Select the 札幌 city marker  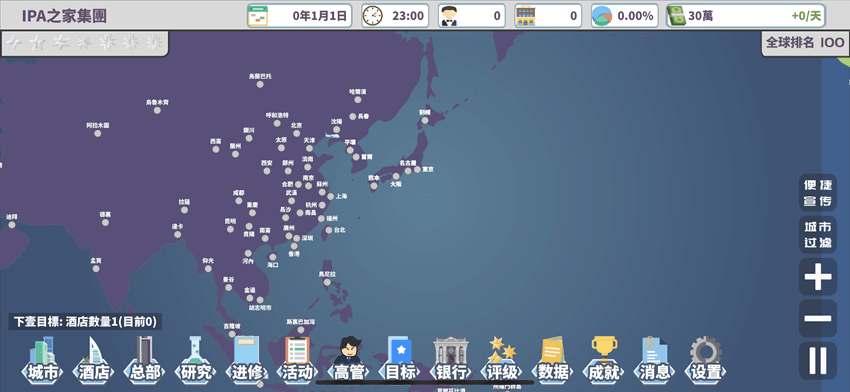point(425,120)
